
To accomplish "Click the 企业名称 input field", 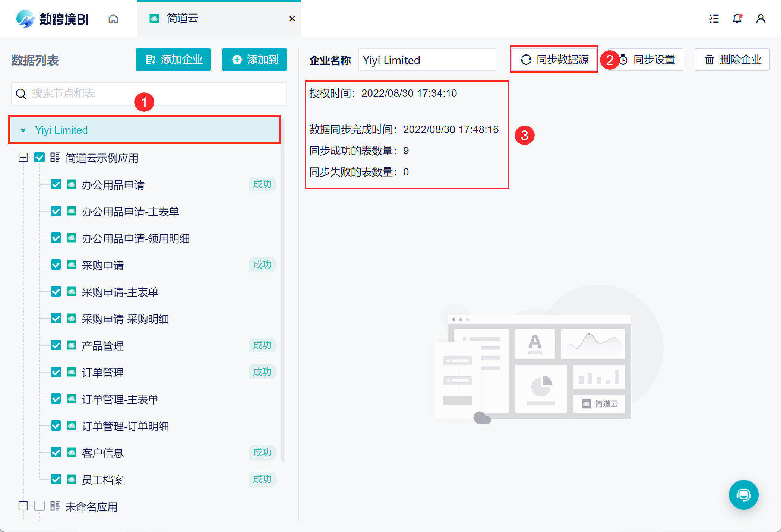I will (x=427, y=60).
